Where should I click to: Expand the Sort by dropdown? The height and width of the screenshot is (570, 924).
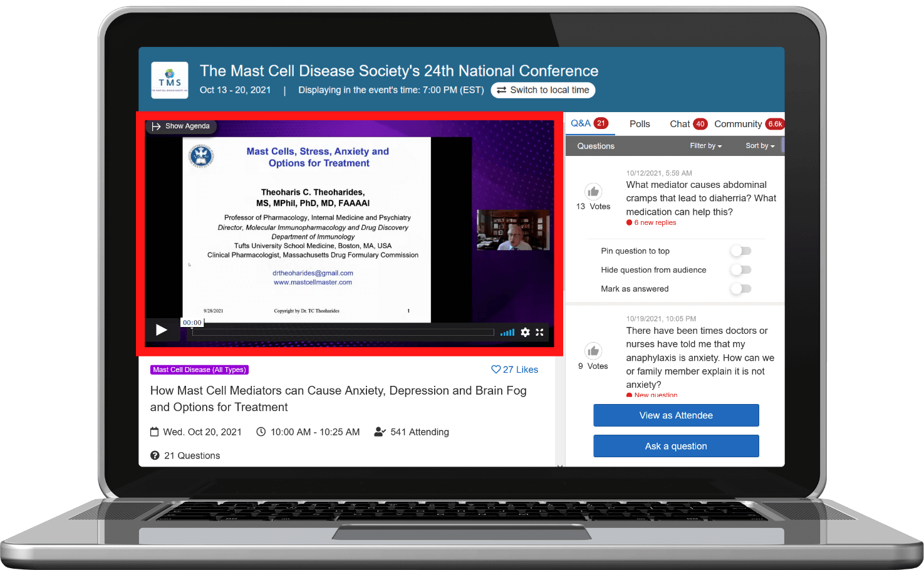[760, 146]
